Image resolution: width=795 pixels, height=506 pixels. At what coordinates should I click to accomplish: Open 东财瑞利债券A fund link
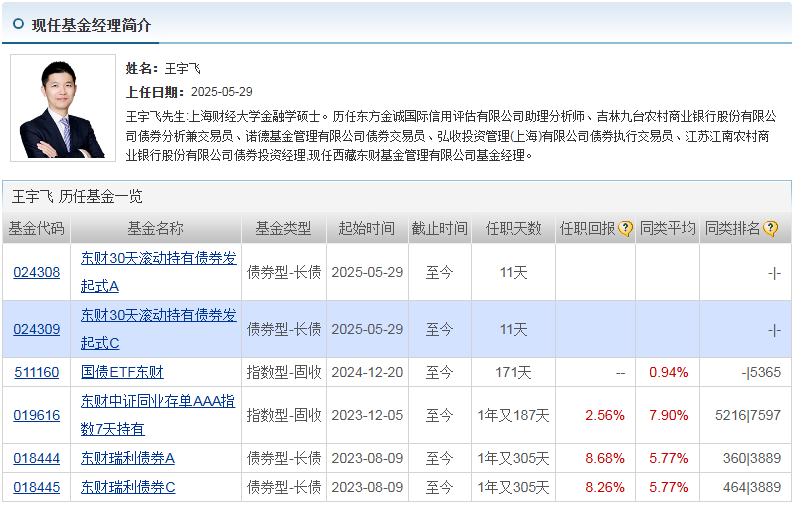pos(128,458)
